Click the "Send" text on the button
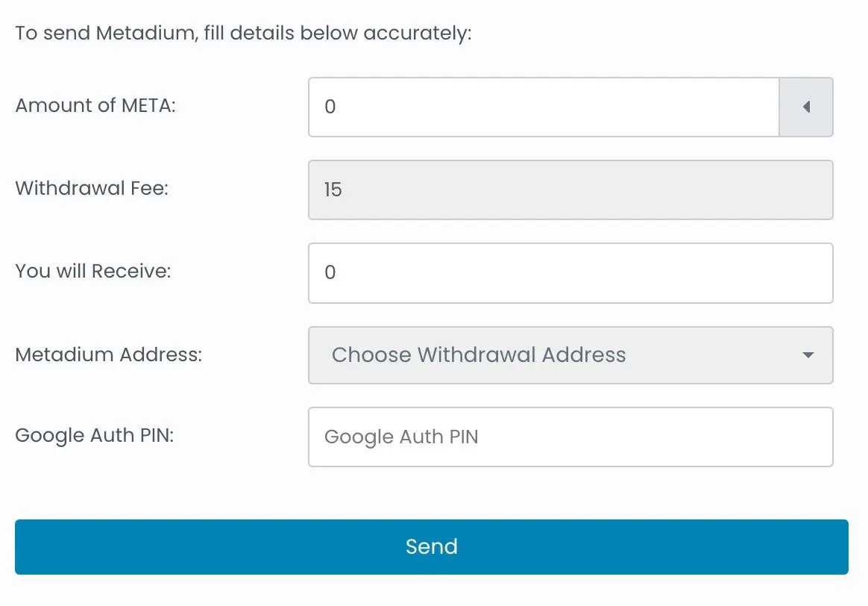Viewport: 868px width, 606px height. 432,547
